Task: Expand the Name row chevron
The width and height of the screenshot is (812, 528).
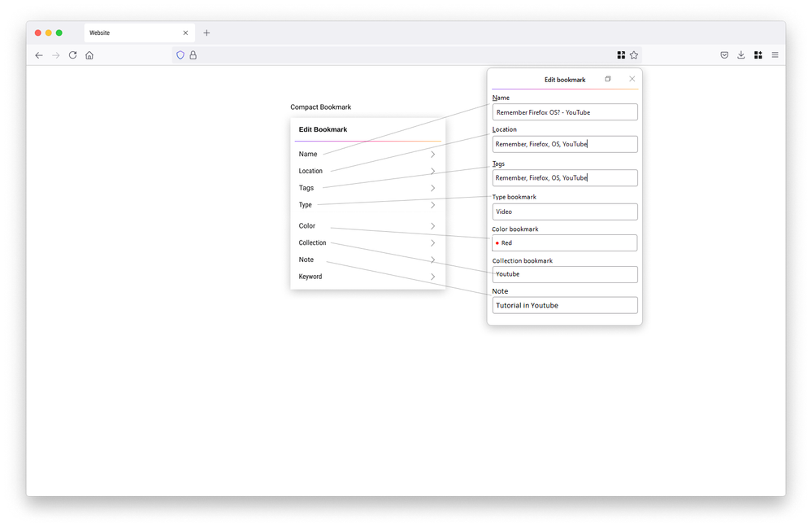Action: [x=432, y=155]
